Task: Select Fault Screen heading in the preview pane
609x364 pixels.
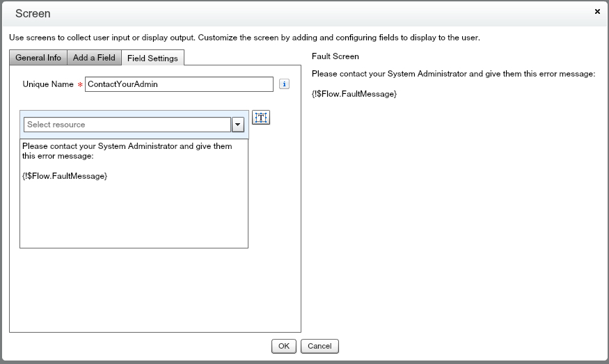Action: coord(335,56)
